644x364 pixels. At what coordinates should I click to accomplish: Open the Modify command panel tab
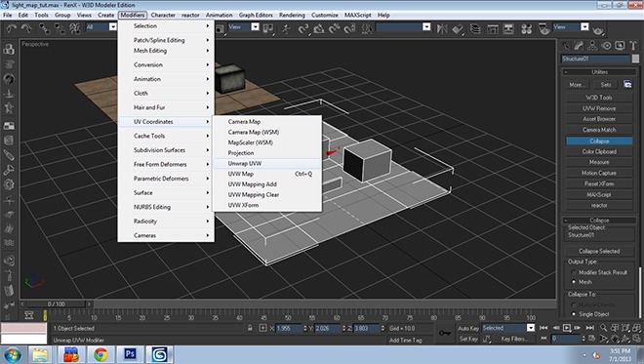pos(579,46)
